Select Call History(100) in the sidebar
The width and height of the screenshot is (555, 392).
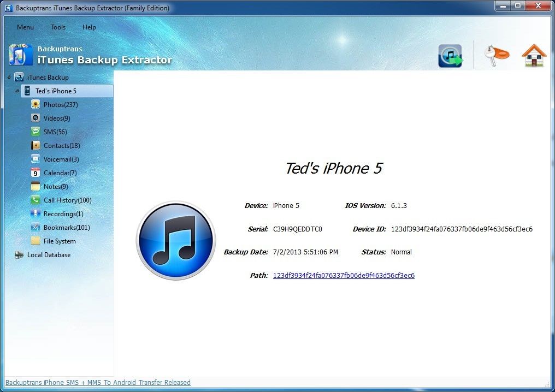point(68,200)
